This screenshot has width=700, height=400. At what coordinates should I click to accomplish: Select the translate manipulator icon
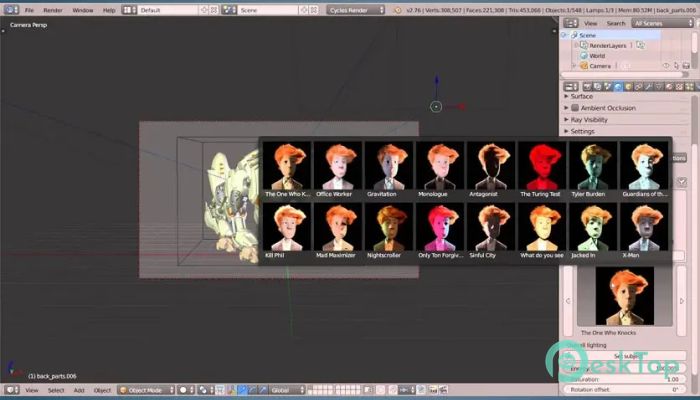242,390
